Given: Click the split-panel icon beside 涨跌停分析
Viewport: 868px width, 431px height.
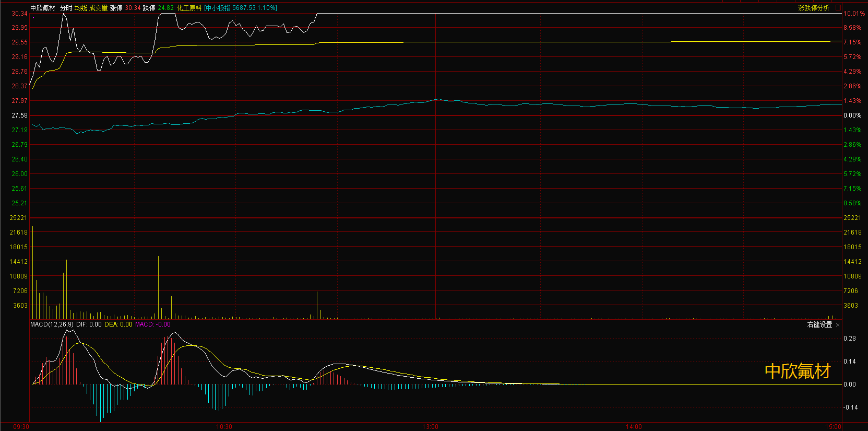Looking at the screenshot, I should [838, 8].
